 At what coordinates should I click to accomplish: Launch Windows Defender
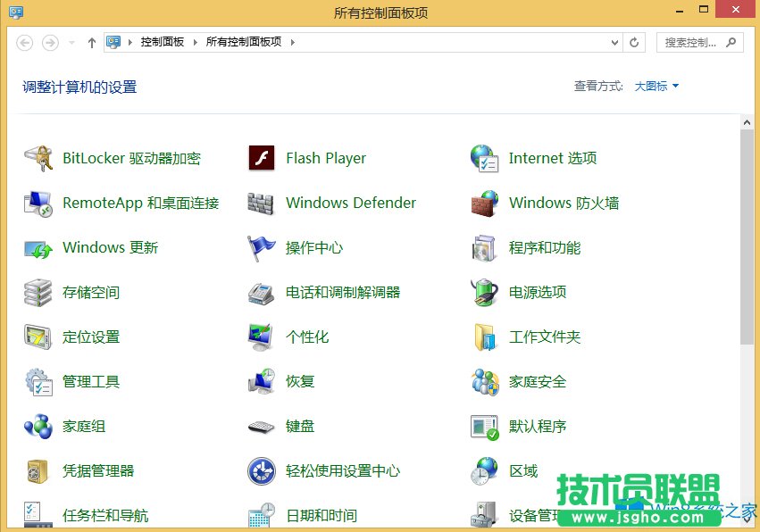coord(350,203)
